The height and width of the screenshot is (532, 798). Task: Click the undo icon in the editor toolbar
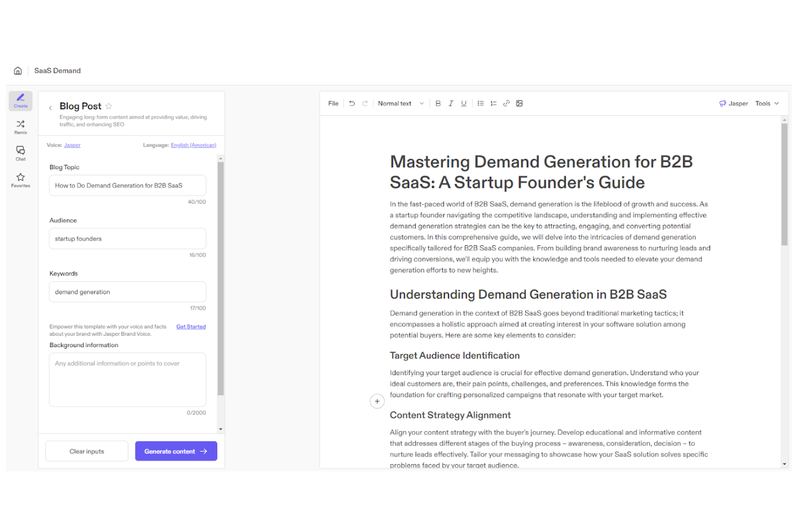coord(352,103)
